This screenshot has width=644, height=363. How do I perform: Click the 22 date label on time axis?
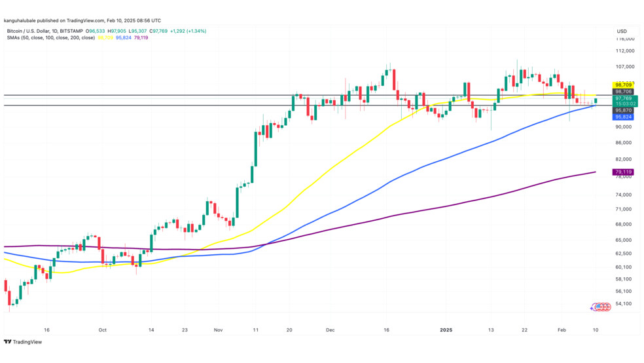(x=524, y=330)
